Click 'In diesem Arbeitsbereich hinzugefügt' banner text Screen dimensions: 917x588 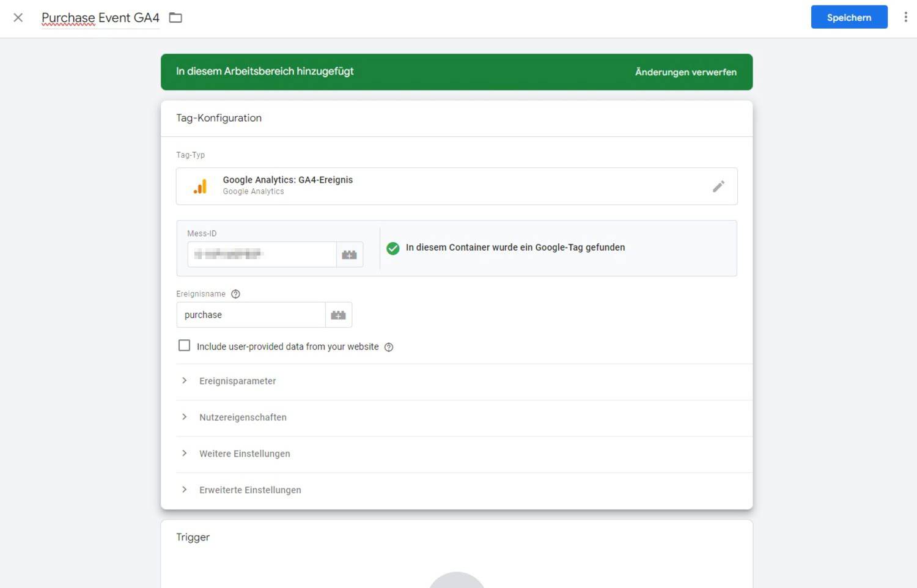[265, 72]
